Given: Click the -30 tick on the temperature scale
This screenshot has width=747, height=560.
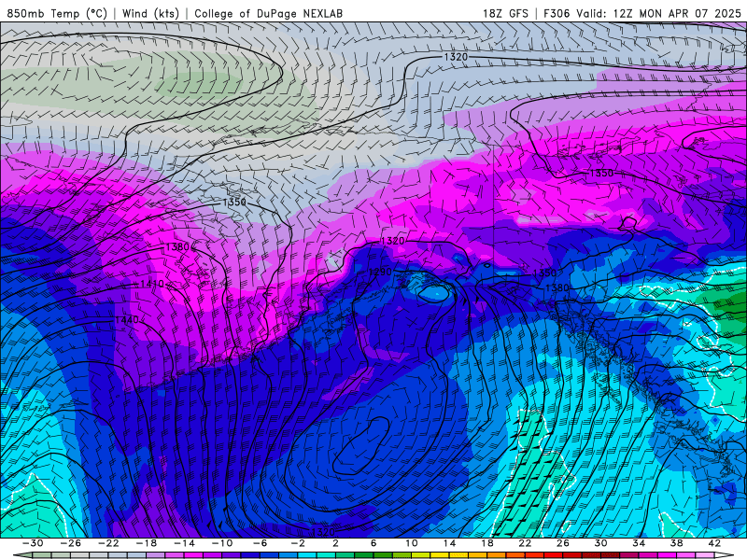Looking at the screenshot, I should (33, 543).
